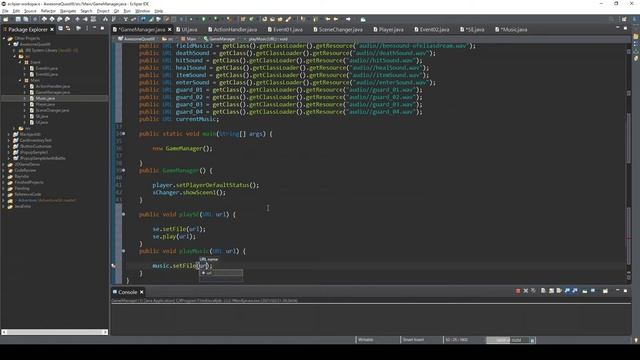Open the File menu

coord(5,11)
